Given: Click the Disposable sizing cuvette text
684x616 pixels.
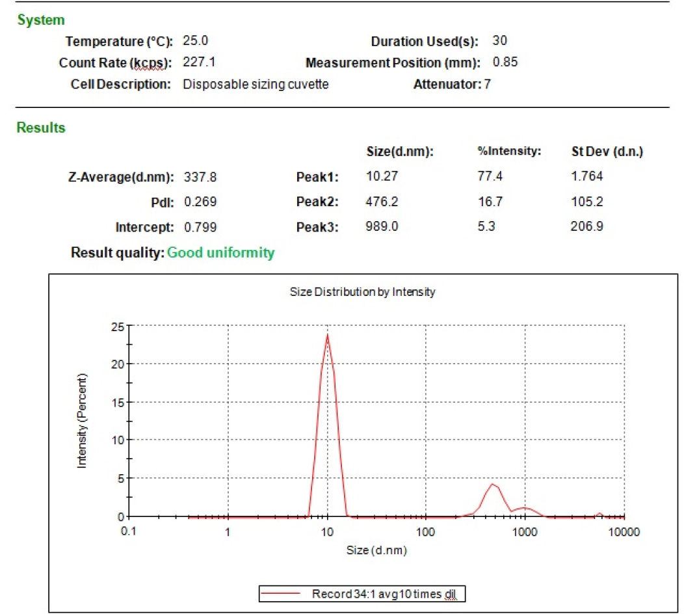Looking at the screenshot, I should click(x=256, y=85).
